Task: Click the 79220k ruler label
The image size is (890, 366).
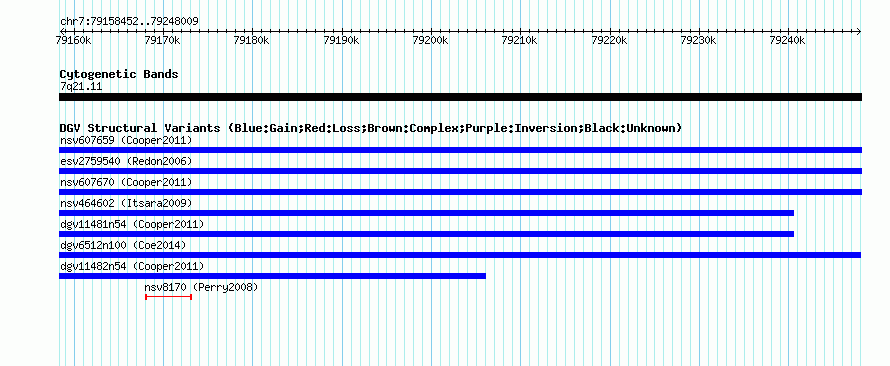Action: click(x=610, y=40)
